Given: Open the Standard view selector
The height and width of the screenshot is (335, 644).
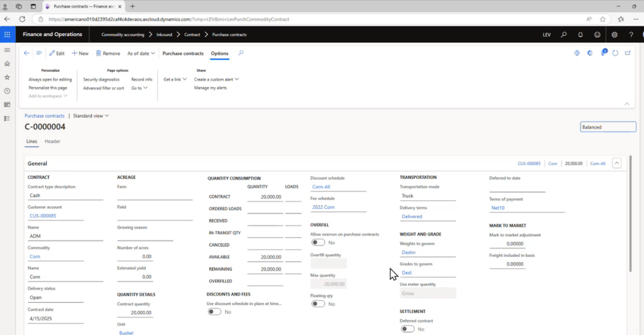Looking at the screenshot, I should (91, 116).
